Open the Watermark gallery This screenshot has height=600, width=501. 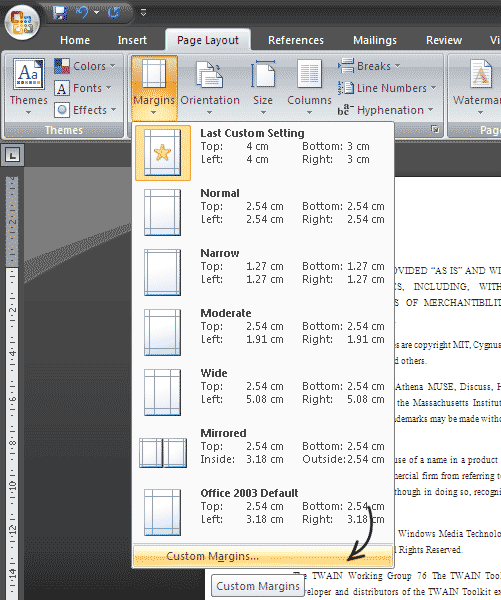(x=477, y=86)
